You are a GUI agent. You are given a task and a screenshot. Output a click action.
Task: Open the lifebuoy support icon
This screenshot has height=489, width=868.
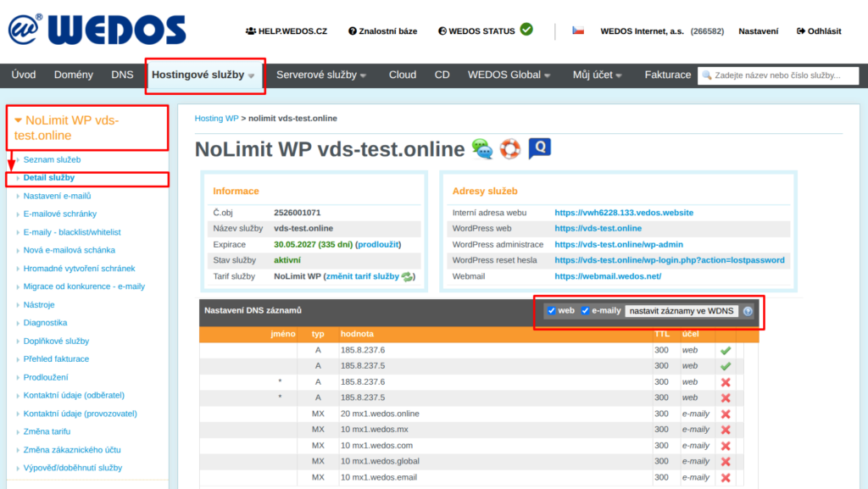509,149
